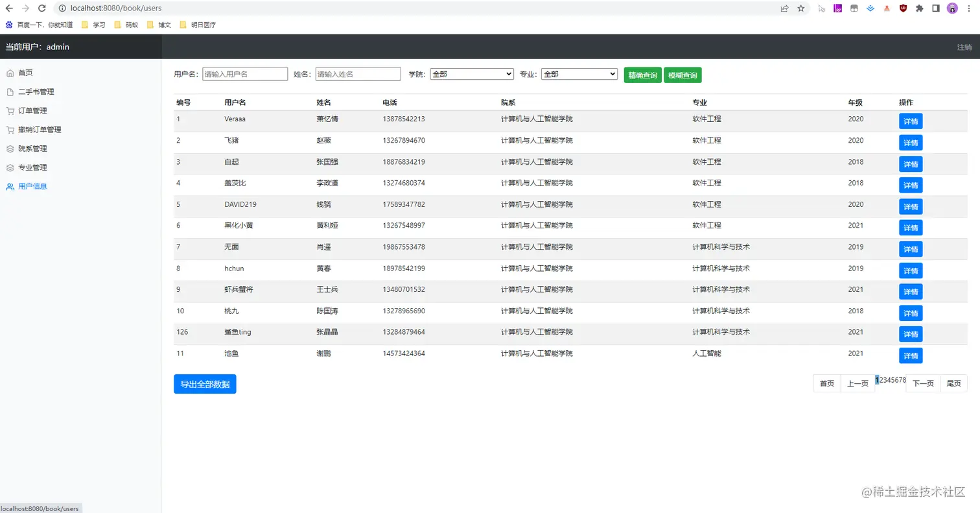
Task: Click the users icon for 用户信息
Action: [10, 187]
